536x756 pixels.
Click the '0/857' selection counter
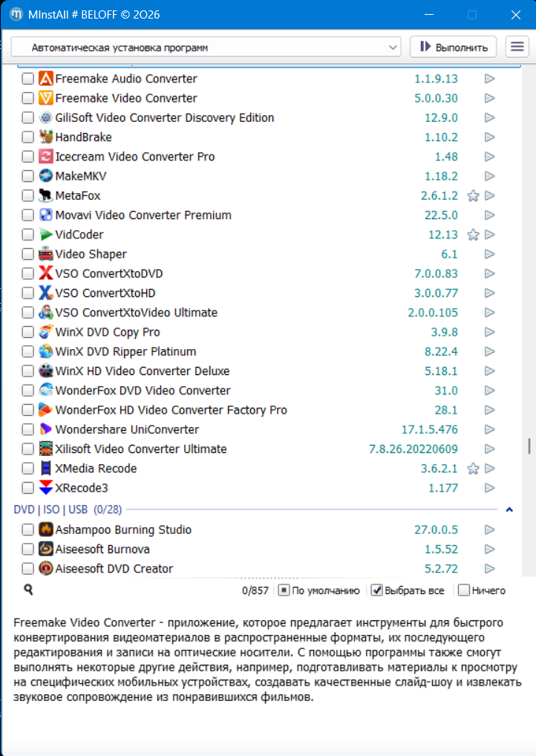click(x=255, y=590)
